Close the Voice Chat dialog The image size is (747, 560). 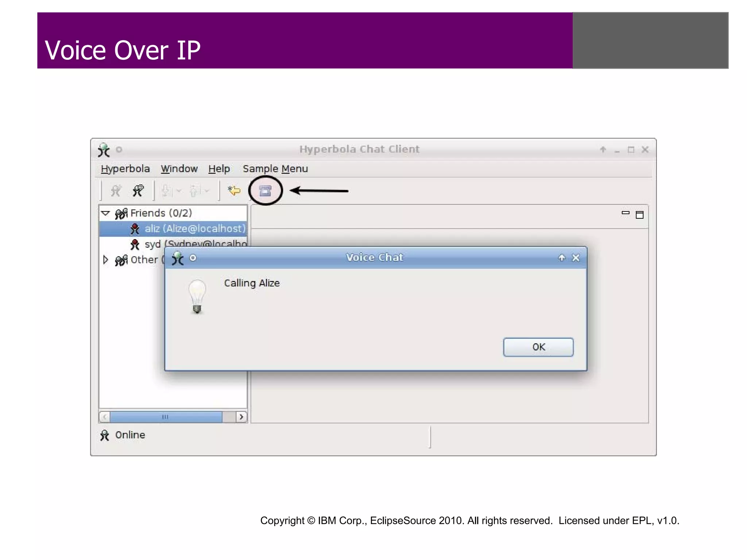[x=576, y=258]
